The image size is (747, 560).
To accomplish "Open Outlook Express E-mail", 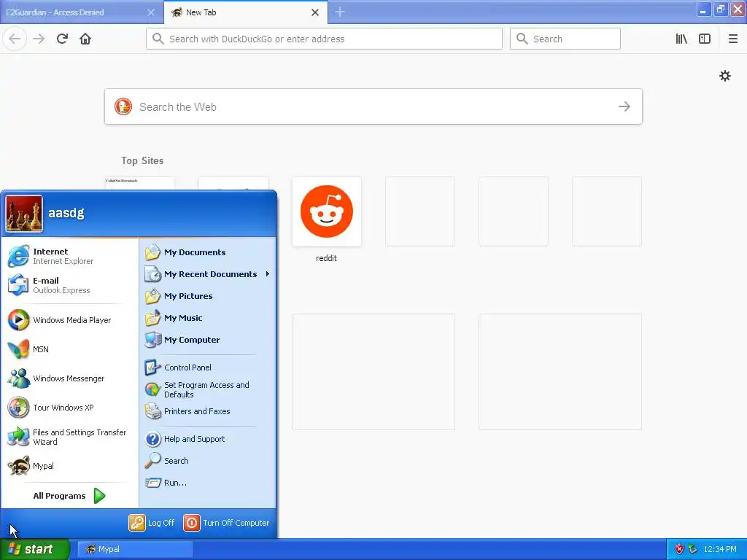I will coord(69,285).
